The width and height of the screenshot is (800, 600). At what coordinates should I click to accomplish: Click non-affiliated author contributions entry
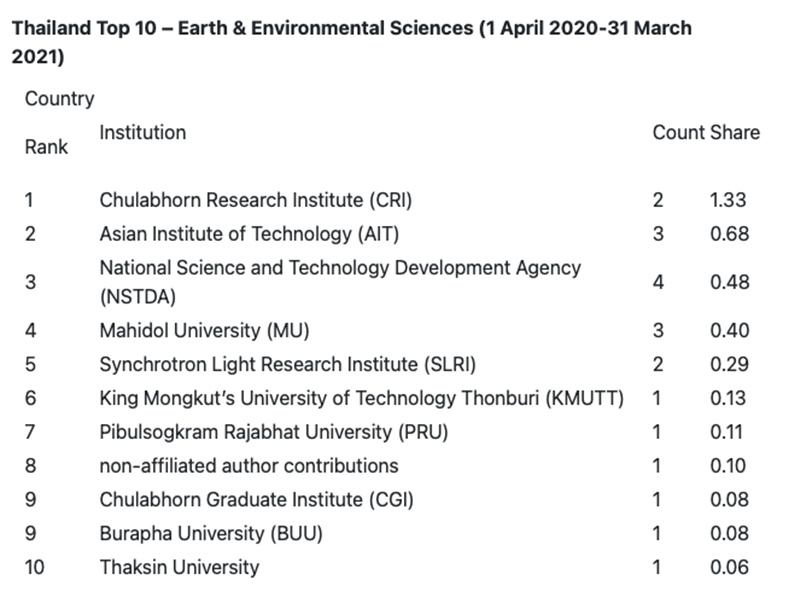[248, 466]
